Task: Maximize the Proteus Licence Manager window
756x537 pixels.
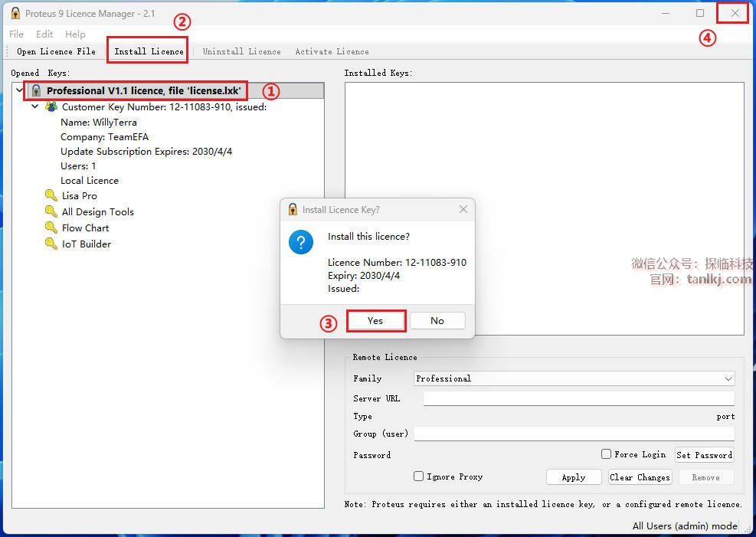Action: 700,13
